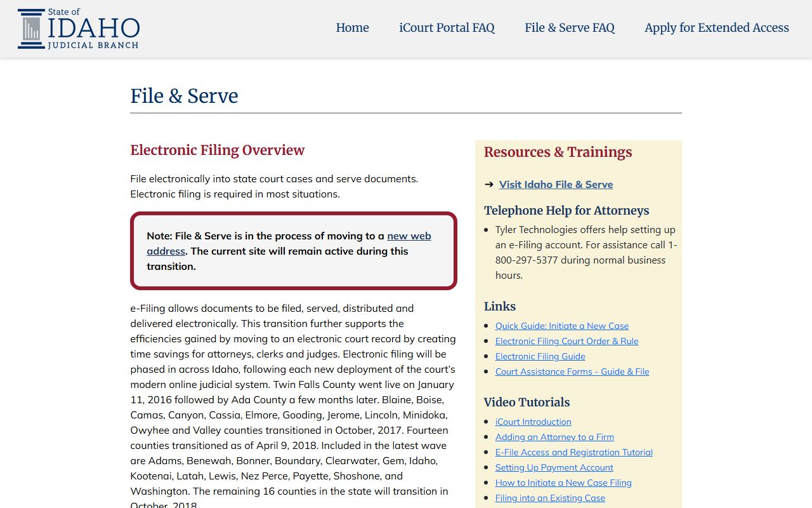Open Setting Up Payment Account tutorial

tap(554, 467)
